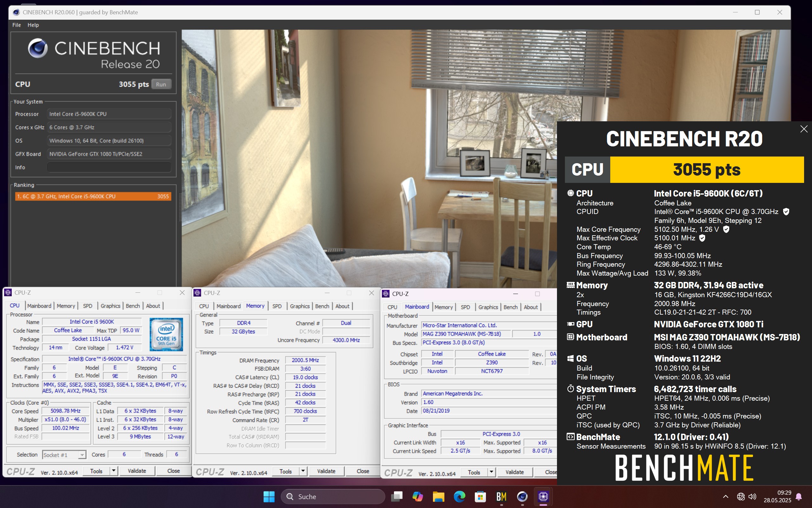
Task: Click Close in the Memory CPU-Z window
Action: point(363,471)
